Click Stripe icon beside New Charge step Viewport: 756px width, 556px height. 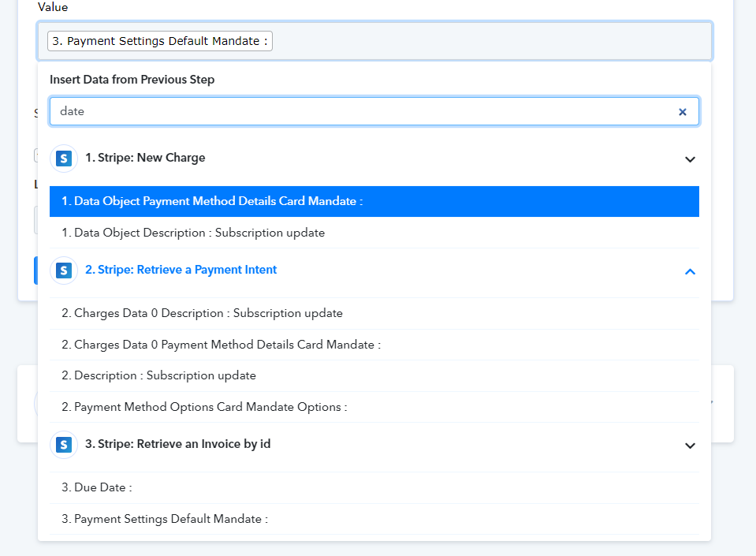coord(64,159)
